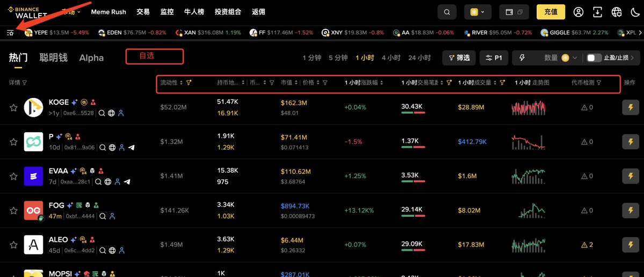Open the website globe icon for ALEO
This screenshot has height=277, width=644.
112,250
